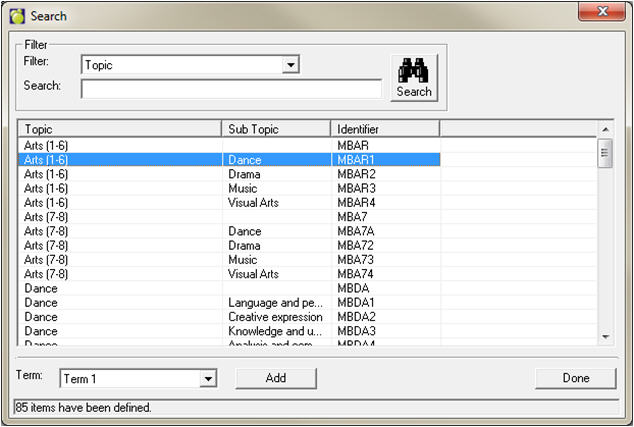Open the Filter dropdown showing Topic
The width and height of the screenshot is (634, 427).
pyautogui.click(x=290, y=65)
